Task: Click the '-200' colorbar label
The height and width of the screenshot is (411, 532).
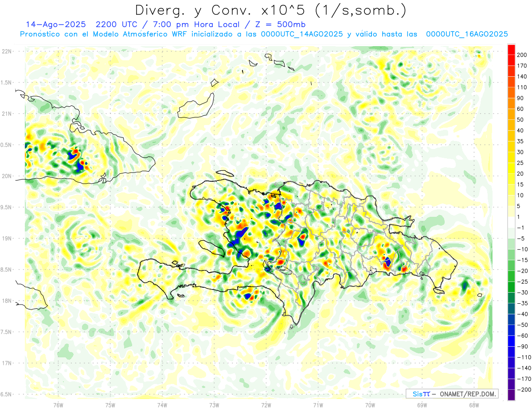Action: click(525, 389)
